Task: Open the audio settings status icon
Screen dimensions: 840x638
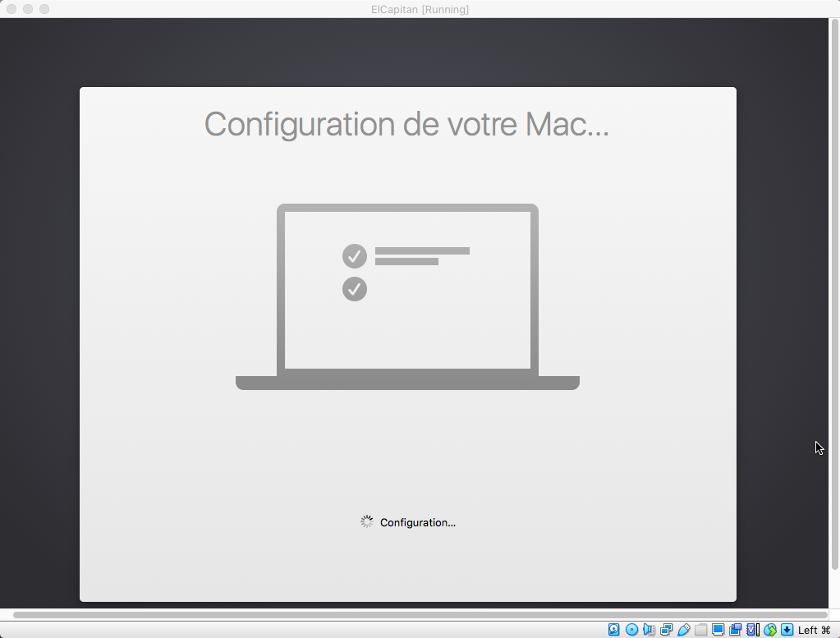Action: [x=649, y=630]
